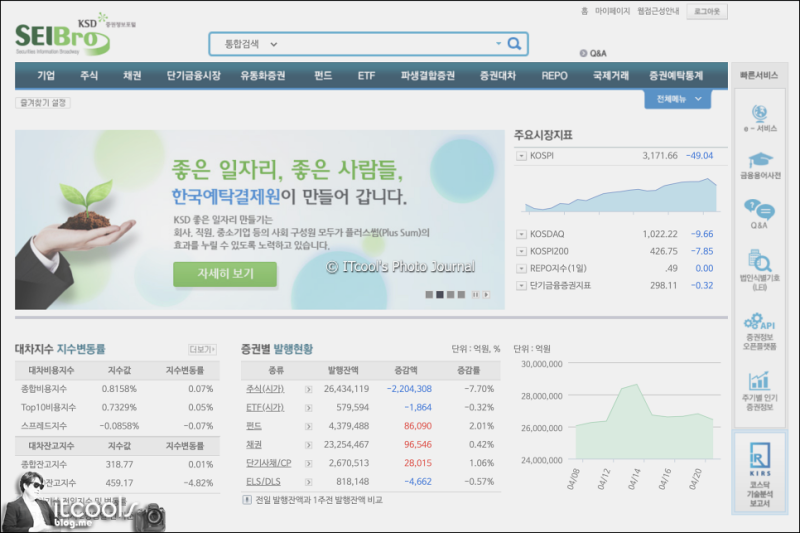800x533 pixels.
Task: Open the 마이페이지 link
Action: point(612,11)
